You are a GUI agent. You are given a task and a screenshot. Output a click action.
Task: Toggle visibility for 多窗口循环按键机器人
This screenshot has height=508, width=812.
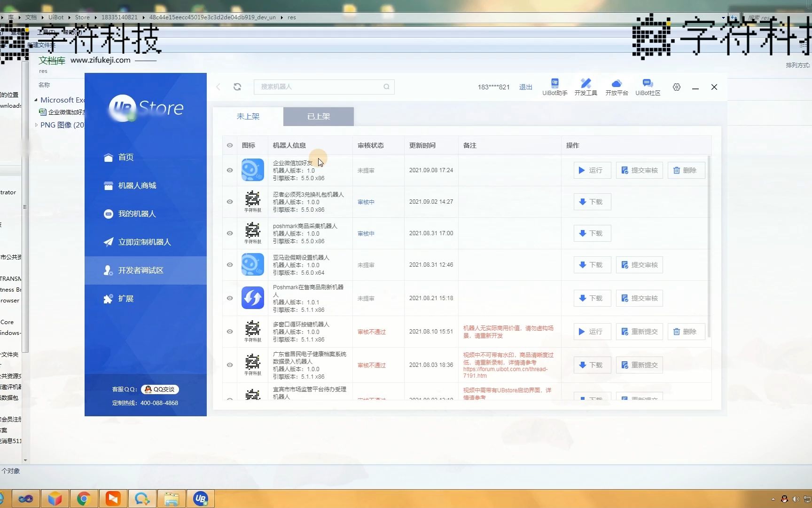(x=230, y=332)
